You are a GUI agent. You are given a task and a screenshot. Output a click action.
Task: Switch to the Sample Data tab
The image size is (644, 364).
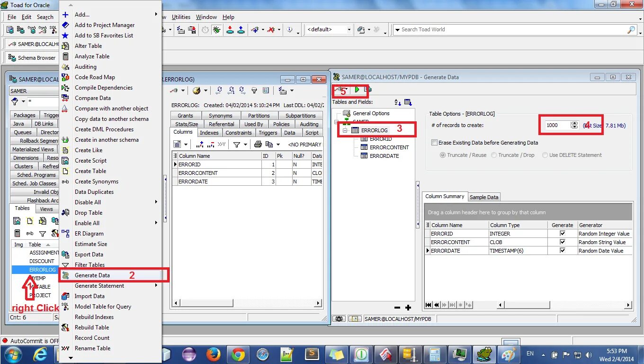483,197
